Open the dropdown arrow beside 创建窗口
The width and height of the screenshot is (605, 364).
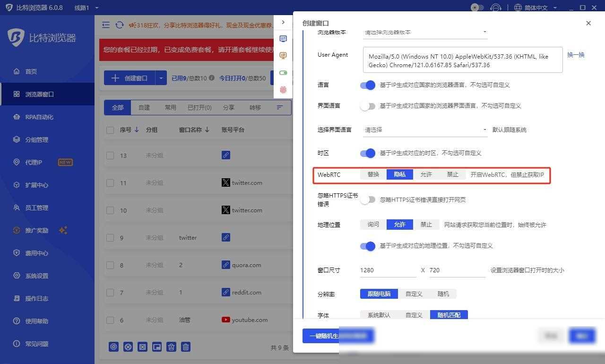(x=161, y=78)
